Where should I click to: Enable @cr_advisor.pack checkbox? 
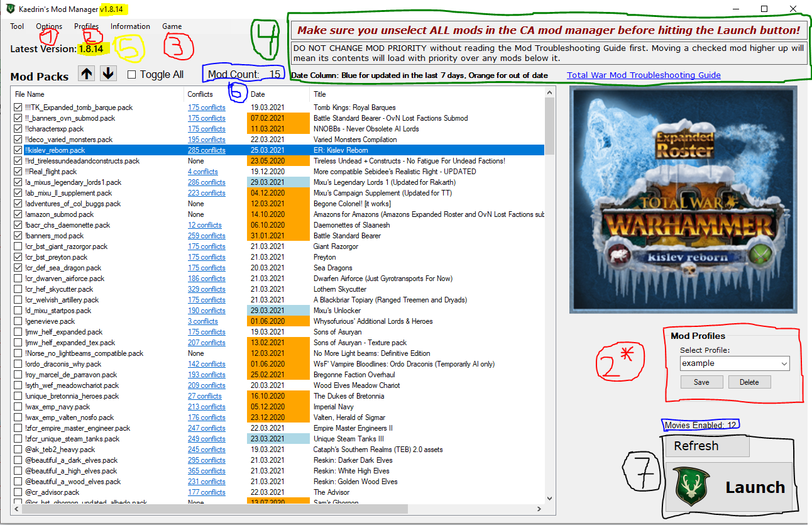coord(18,492)
